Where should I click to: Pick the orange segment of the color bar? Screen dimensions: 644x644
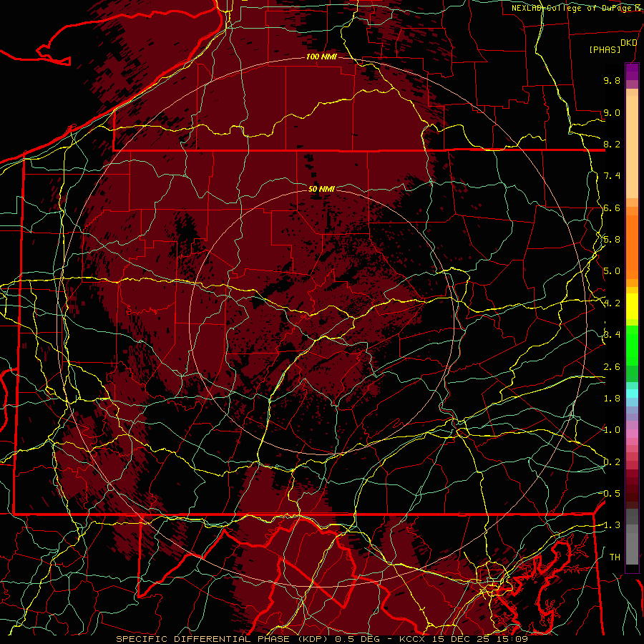click(x=632, y=248)
